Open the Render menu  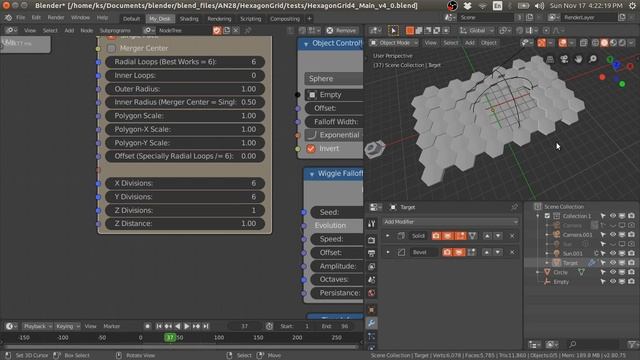click(56, 18)
